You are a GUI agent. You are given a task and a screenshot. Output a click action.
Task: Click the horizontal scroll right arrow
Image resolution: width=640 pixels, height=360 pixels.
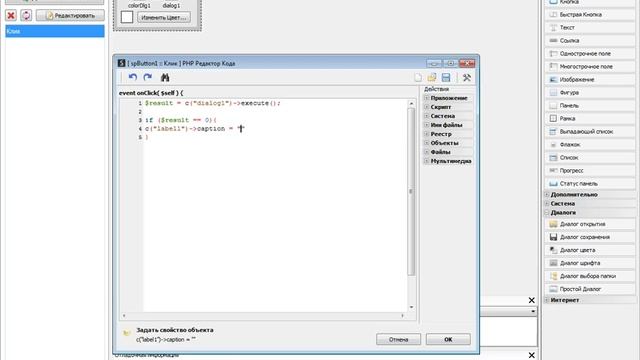pos(402,316)
